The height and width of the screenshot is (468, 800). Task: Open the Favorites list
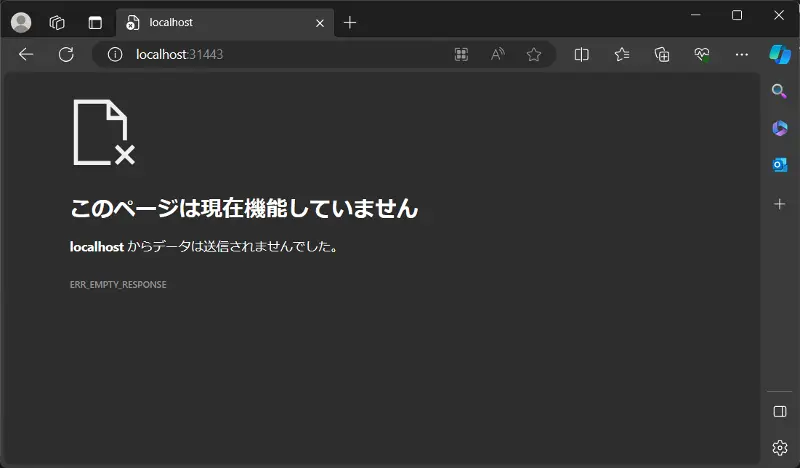coord(621,54)
